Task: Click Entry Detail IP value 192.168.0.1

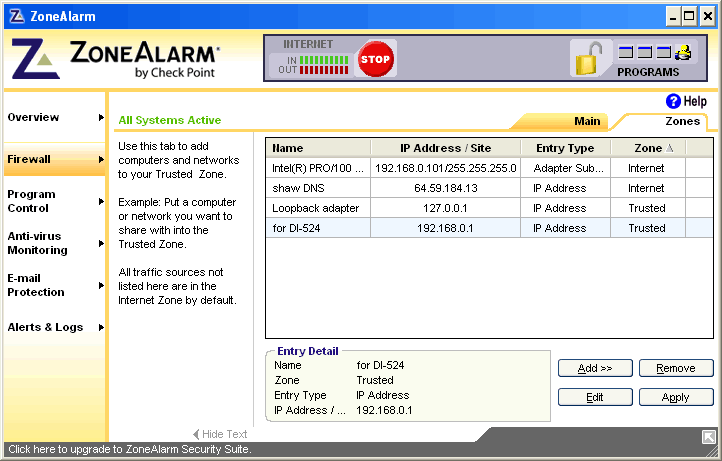Action: (384, 410)
